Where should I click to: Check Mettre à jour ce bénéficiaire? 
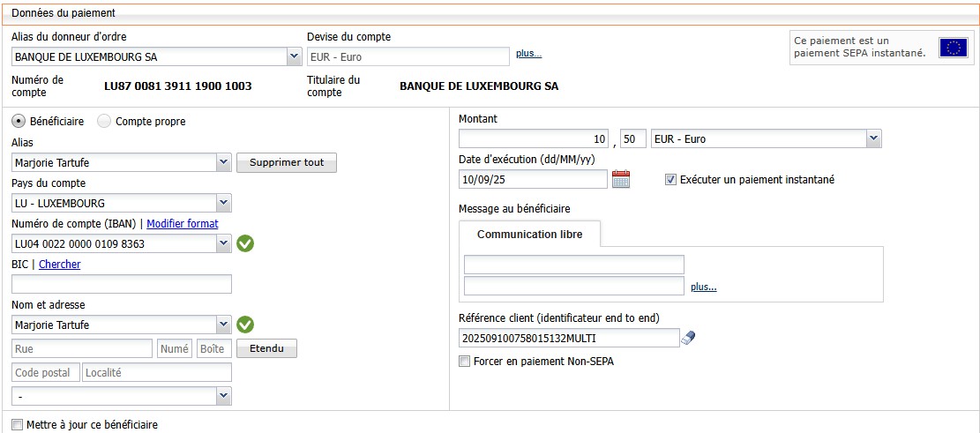coord(18,425)
